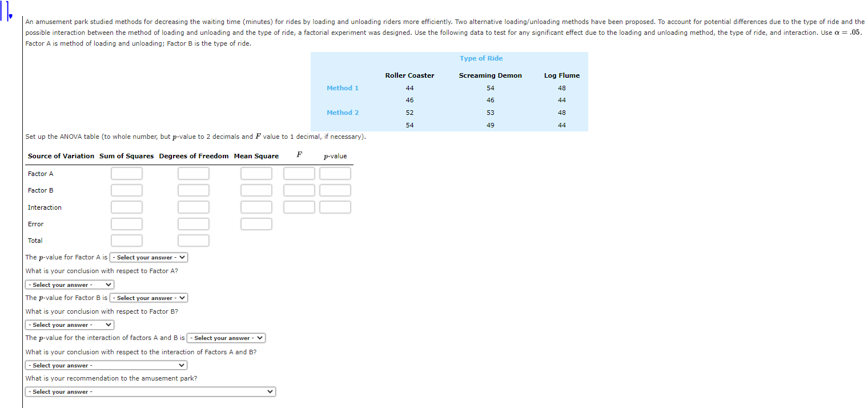Open the interaction p-value dropdown

click(226, 338)
